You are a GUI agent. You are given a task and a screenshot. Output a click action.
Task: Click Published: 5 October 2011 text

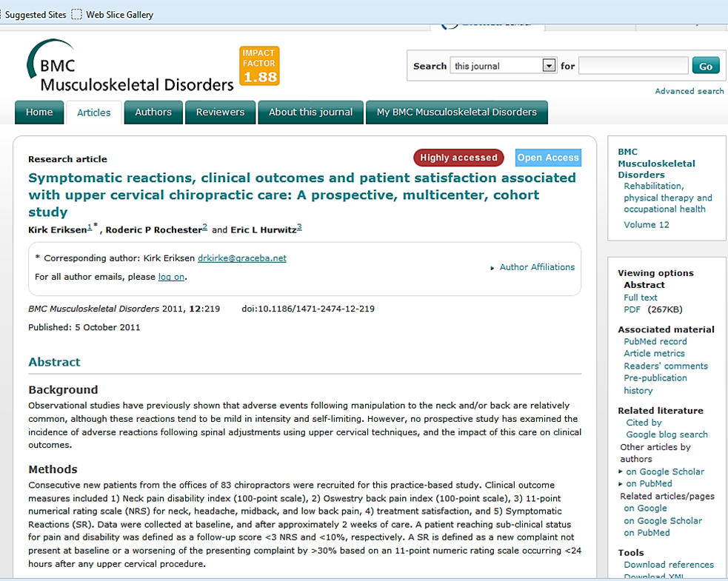click(x=84, y=327)
